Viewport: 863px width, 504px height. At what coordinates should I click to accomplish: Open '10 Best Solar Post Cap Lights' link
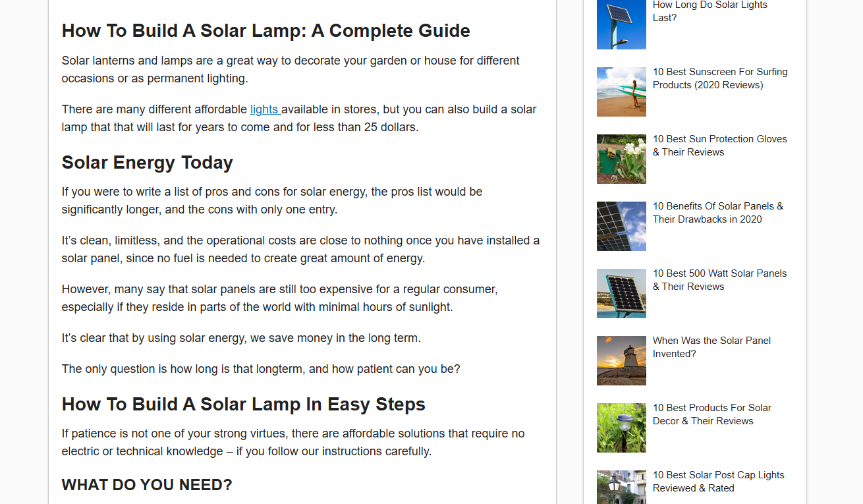718,482
